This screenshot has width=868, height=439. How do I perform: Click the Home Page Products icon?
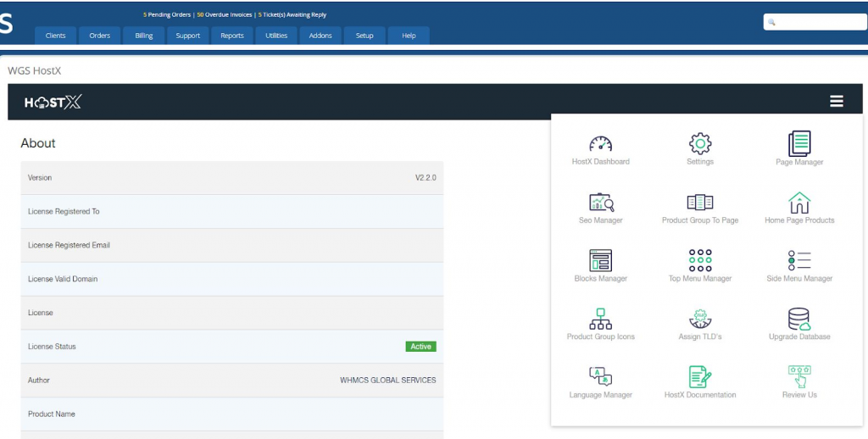(x=799, y=203)
